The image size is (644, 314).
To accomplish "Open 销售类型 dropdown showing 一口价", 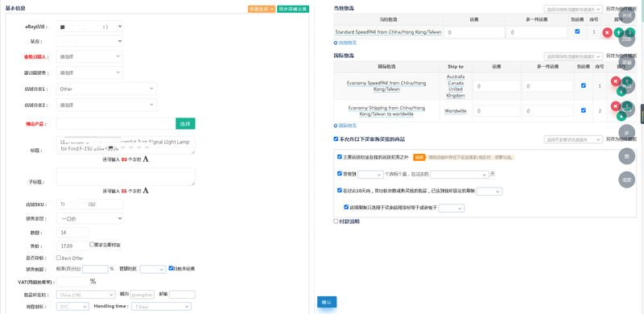I will pyautogui.click(x=89, y=218).
